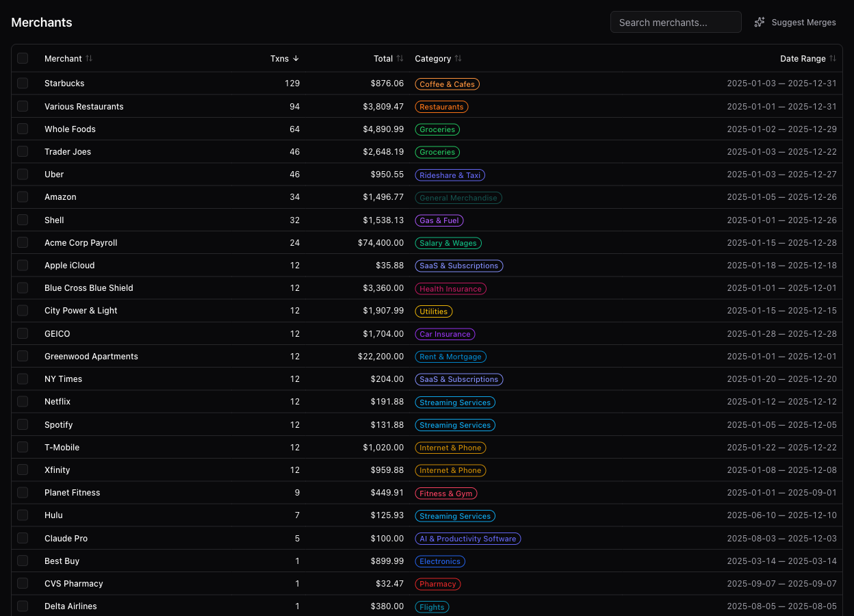Check the Starbucks row checkbox
This screenshot has height=616, width=854.
[x=23, y=83]
